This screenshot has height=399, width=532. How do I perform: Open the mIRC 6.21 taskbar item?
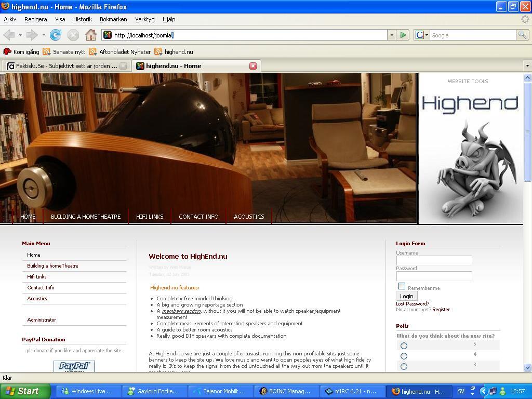tap(352, 391)
